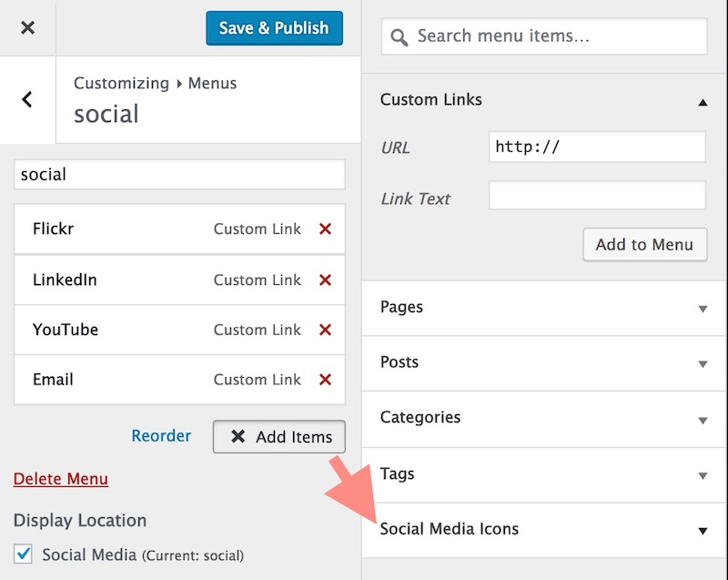Viewport: 728px width, 580px height.
Task: Click the Save & Publish button
Action: (x=275, y=28)
